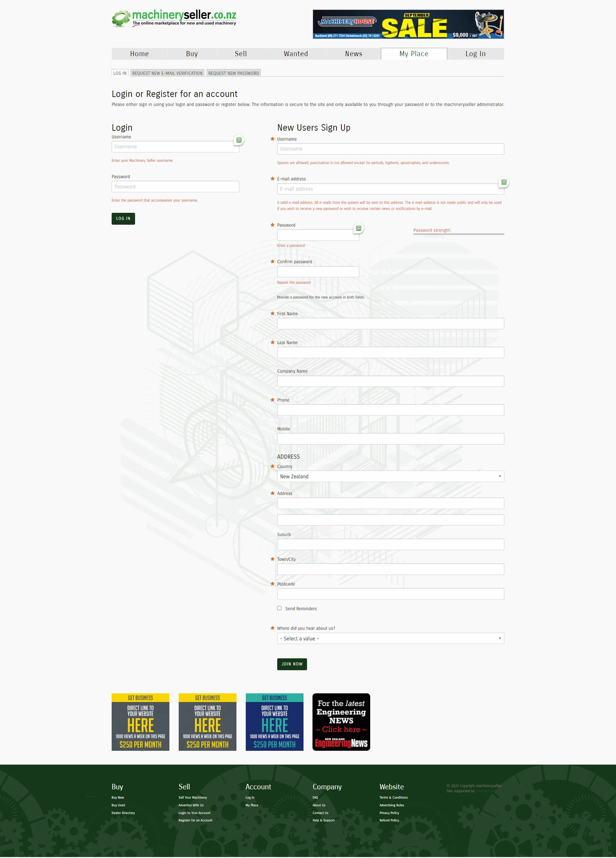Click the password manager icon on the Login Username field
The image size is (616, 858).
coord(239,140)
